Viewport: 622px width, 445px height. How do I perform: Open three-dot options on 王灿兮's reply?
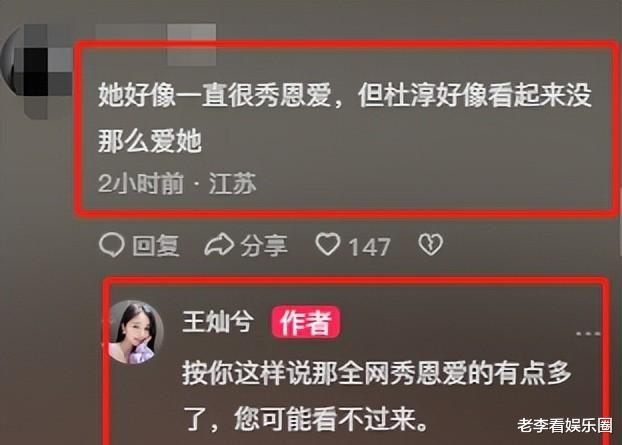point(588,334)
